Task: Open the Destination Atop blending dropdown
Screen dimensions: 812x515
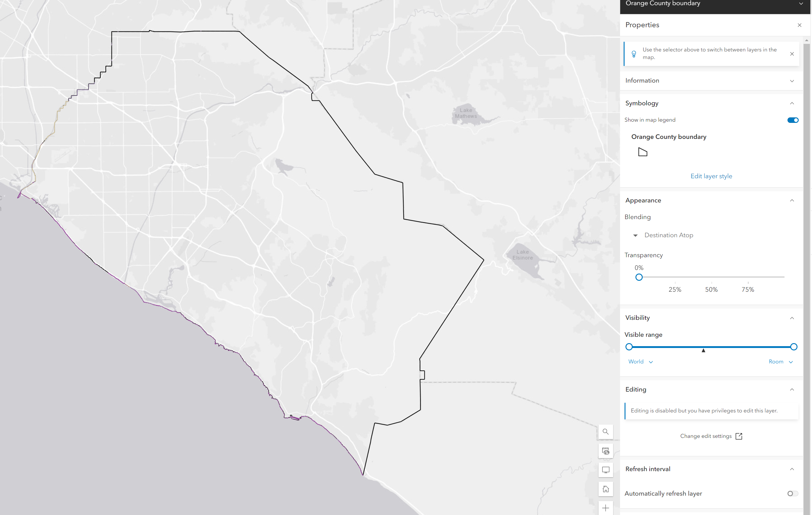Action: click(663, 235)
